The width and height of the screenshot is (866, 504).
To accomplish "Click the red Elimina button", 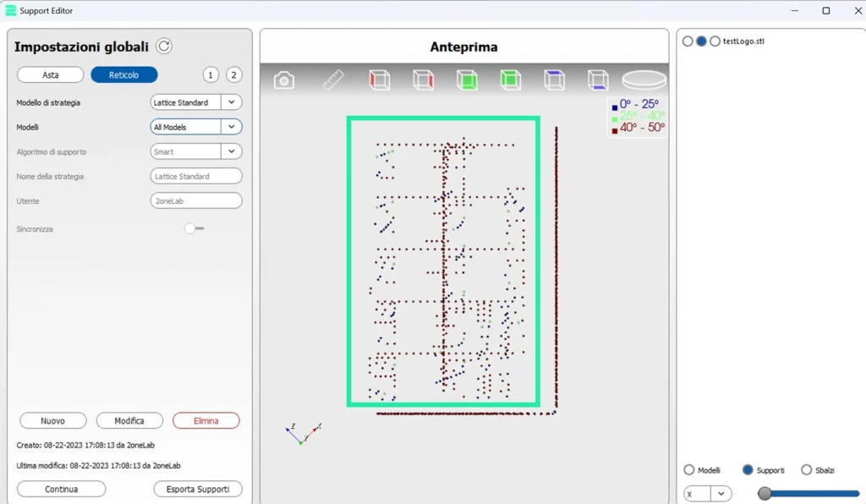I will [x=206, y=420].
